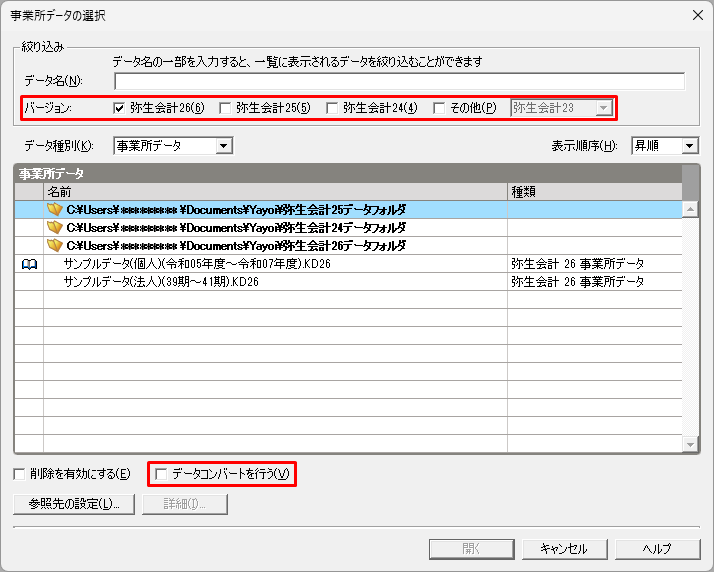This screenshot has height=572, width=714.
Task: Enable the 弥生会計24 version checkbox
Action: [x=332, y=107]
